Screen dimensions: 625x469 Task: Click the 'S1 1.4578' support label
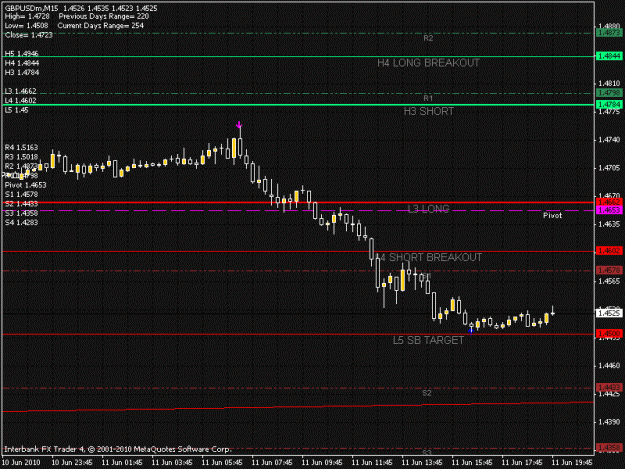point(22,194)
